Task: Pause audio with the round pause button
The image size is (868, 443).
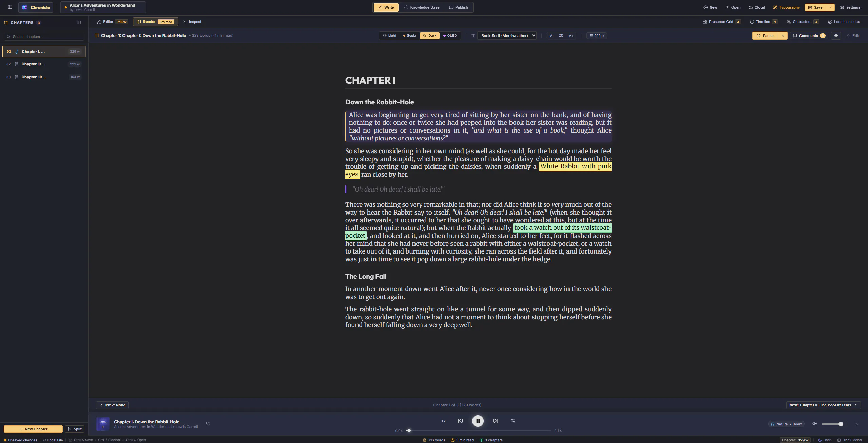Action: pos(478,421)
